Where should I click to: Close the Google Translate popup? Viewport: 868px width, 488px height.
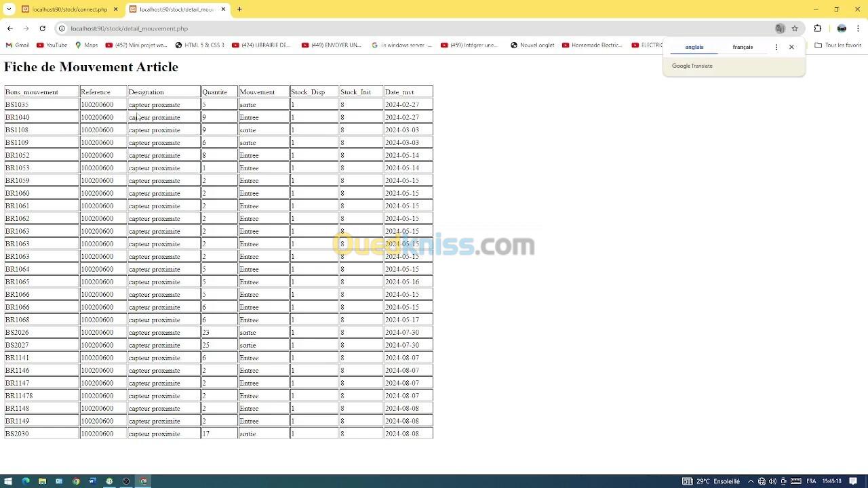[x=791, y=47]
